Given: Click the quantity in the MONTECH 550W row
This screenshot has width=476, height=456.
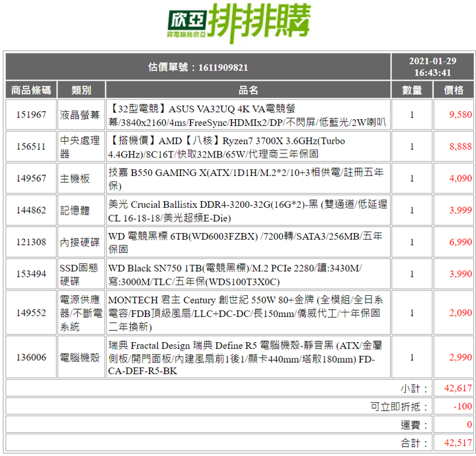Looking at the screenshot, I should [x=412, y=312].
